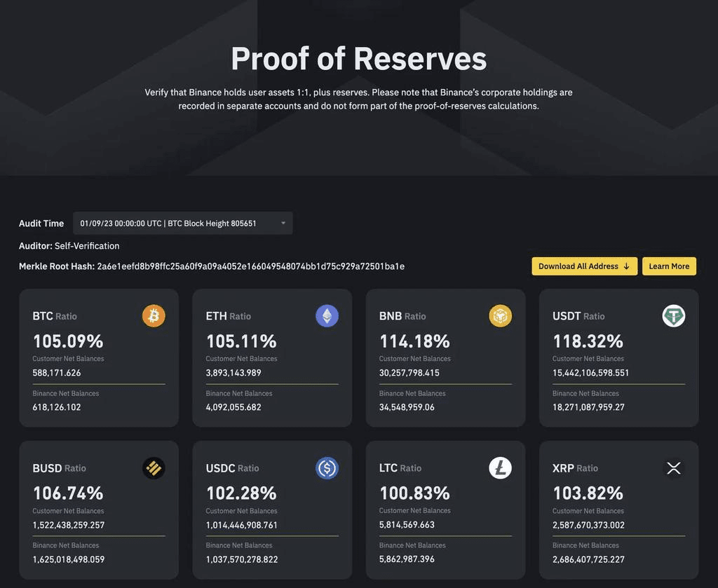Click the USDC coin icon
This screenshot has width=718, height=588.
point(327,467)
